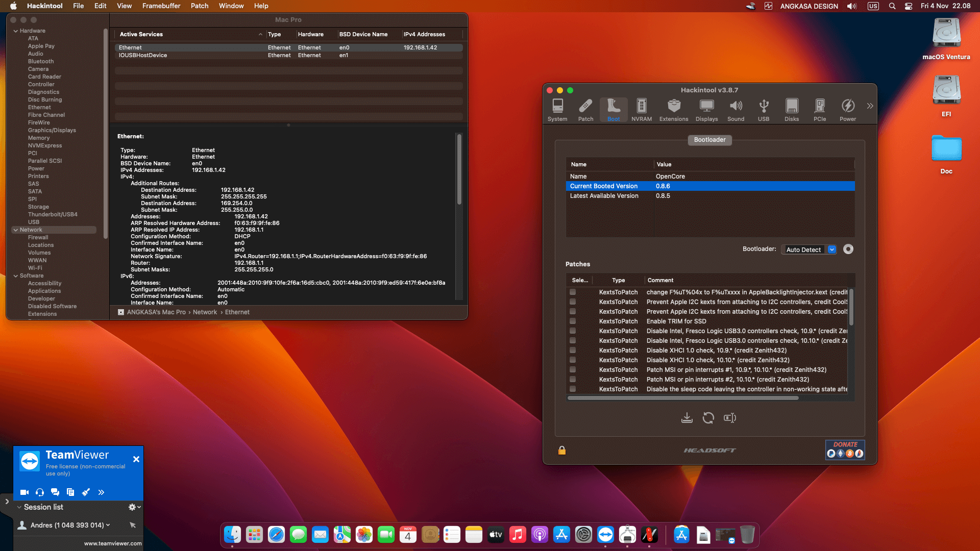Show more Hackintool toolbar items chevron

870,106
